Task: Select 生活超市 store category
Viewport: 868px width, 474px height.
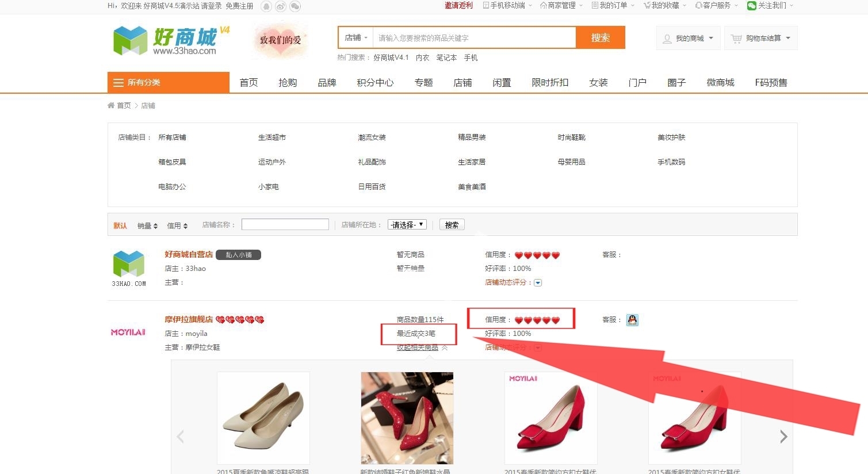Action: pos(272,137)
